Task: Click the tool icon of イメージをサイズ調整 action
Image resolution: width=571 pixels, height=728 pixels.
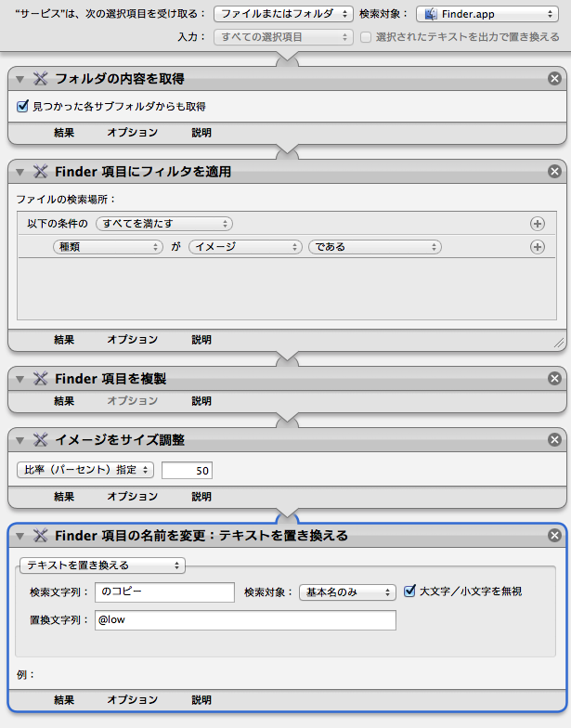Action: [x=41, y=440]
